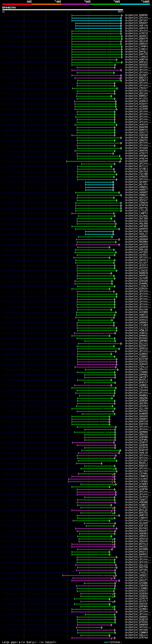Select hit label UniRef100_B2HT81
Image resolution: width=152 pixels, height=644 pixels.
click(137, 362)
